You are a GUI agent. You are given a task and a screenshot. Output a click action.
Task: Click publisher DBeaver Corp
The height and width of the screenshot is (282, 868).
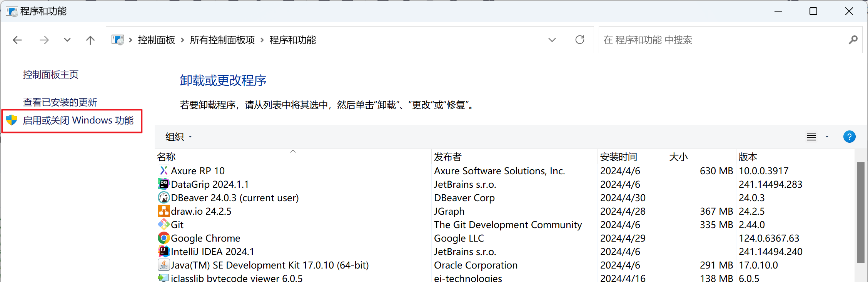[464, 198]
